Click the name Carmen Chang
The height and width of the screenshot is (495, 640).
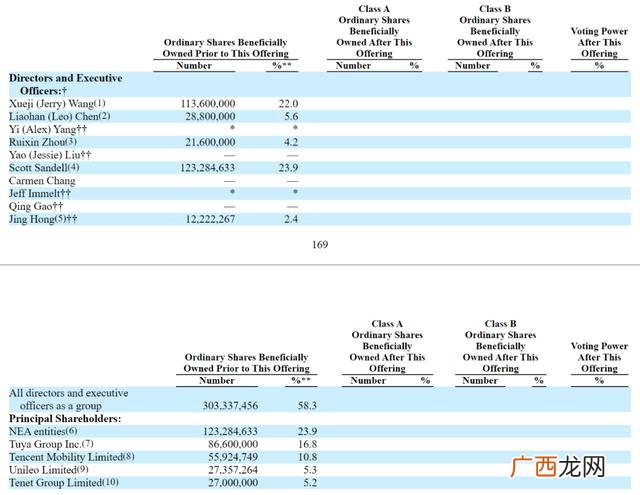(42, 181)
